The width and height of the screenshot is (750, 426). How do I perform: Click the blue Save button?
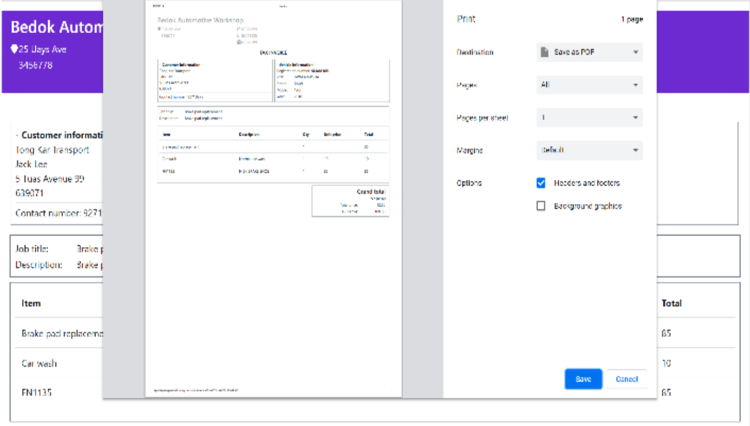[582, 379]
